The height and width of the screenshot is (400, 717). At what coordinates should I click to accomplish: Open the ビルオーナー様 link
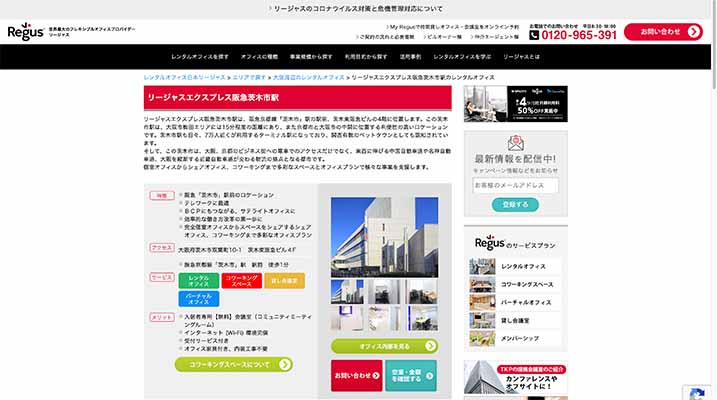(x=442, y=37)
